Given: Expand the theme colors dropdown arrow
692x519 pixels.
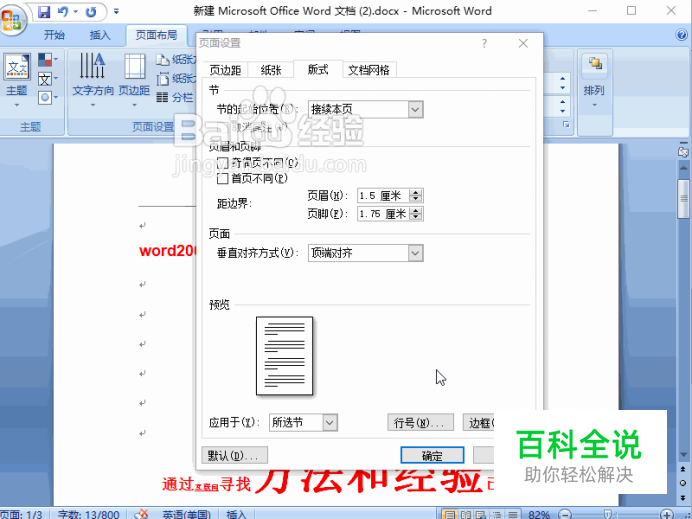Looking at the screenshot, I should pyautogui.click(x=56, y=60).
